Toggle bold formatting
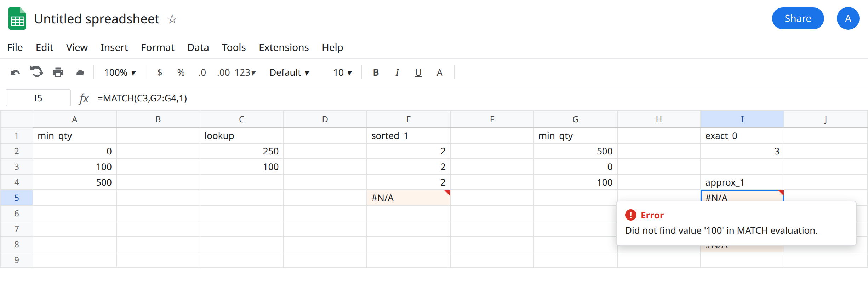868x304 pixels. (x=376, y=72)
